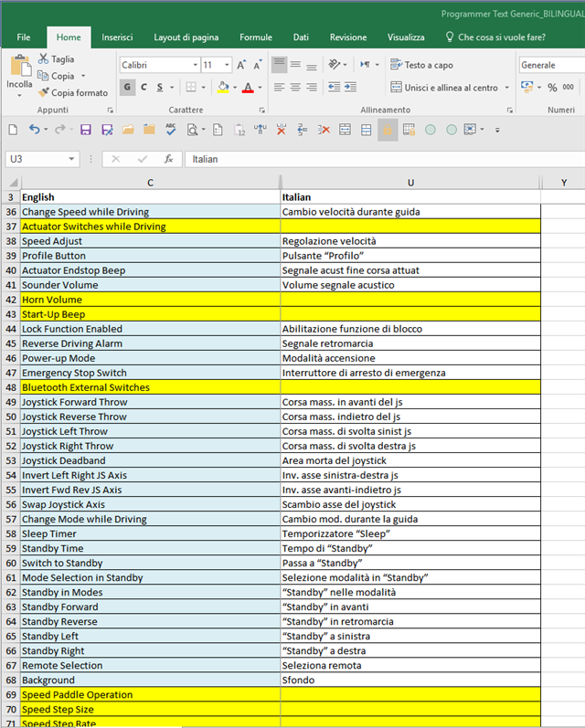
Task: Switch to Layout di pagina tab
Action: pyautogui.click(x=186, y=37)
